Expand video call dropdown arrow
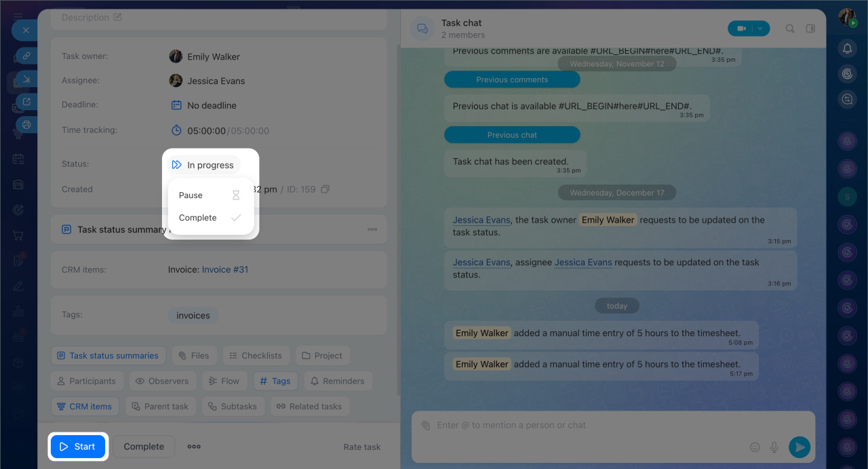The width and height of the screenshot is (868, 469). (760, 29)
